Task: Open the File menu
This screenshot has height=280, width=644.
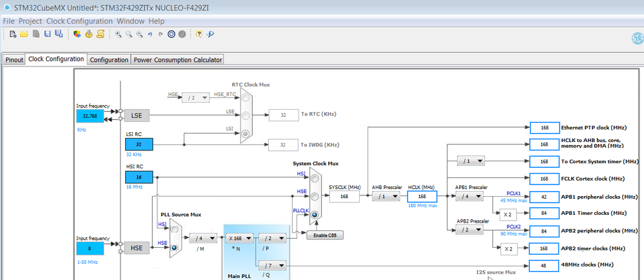Action: tap(8, 21)
